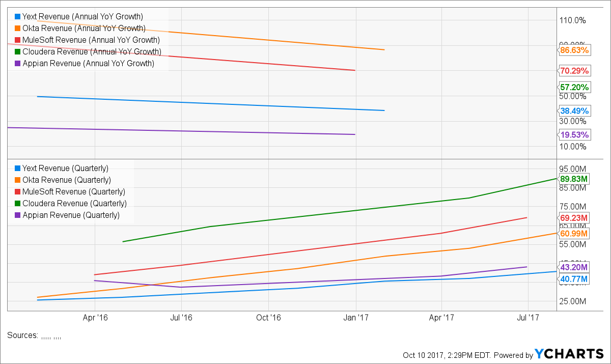Click the 60.99M Okta revenue value label
Image resolution: width=611 pixels, height=364 pixels.
pyautogui.click(x=574, y=234)
